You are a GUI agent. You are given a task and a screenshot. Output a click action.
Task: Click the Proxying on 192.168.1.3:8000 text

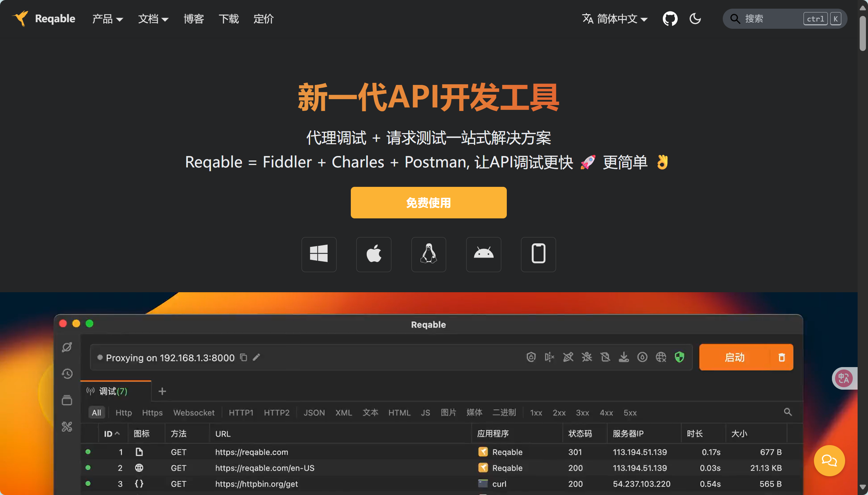[x=170, y=357]
